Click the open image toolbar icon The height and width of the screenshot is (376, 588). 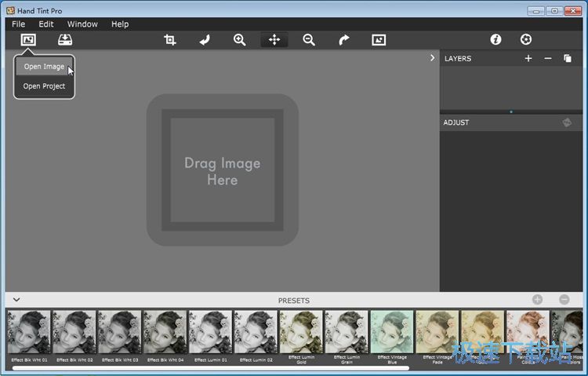pos(28,40)
